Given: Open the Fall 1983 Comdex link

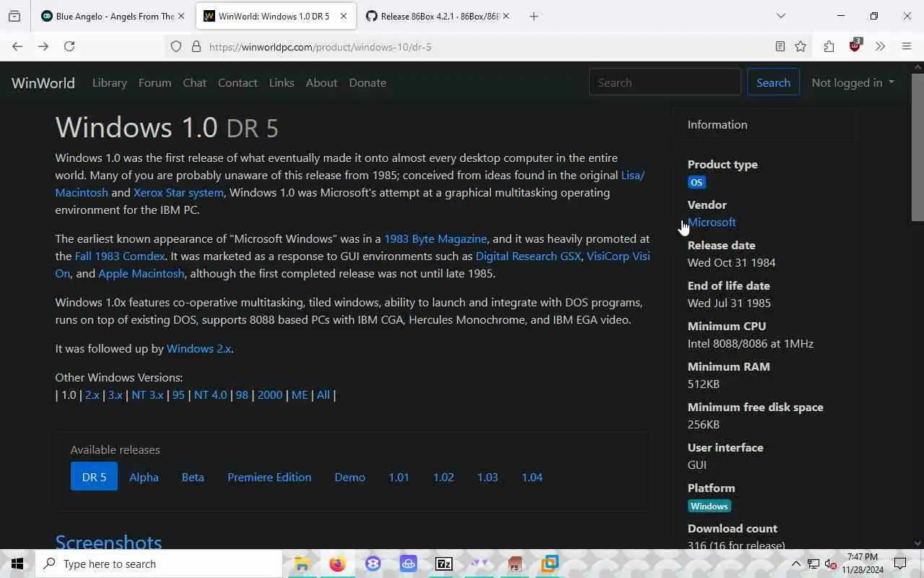Looking at the screenshot, I should point(120,256).
